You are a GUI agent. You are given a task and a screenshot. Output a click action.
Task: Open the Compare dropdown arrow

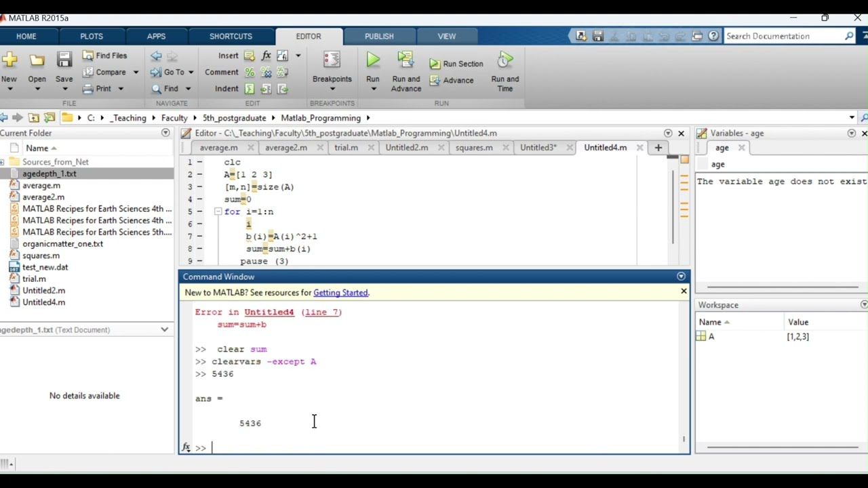point(136,73)
